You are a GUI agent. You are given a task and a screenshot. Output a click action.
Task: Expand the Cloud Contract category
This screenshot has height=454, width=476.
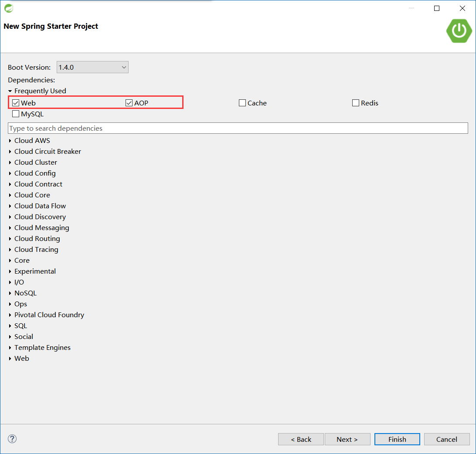(10, 184)
